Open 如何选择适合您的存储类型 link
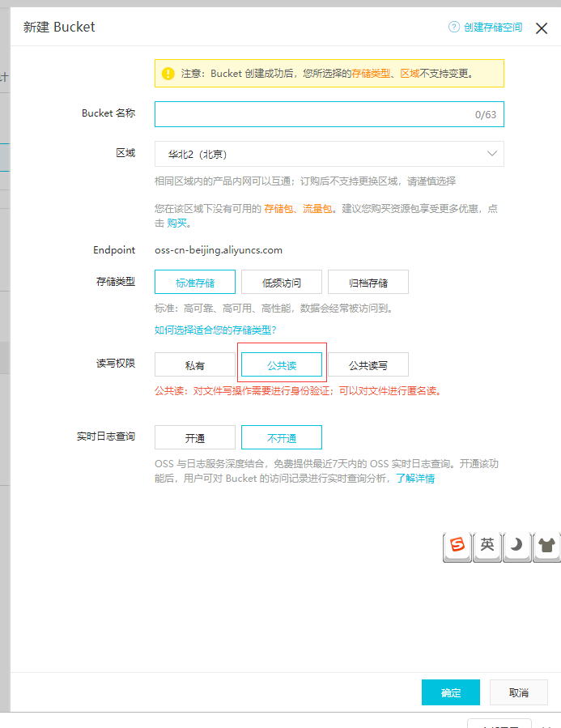561x728 pixels. click(x=215, y=330)
